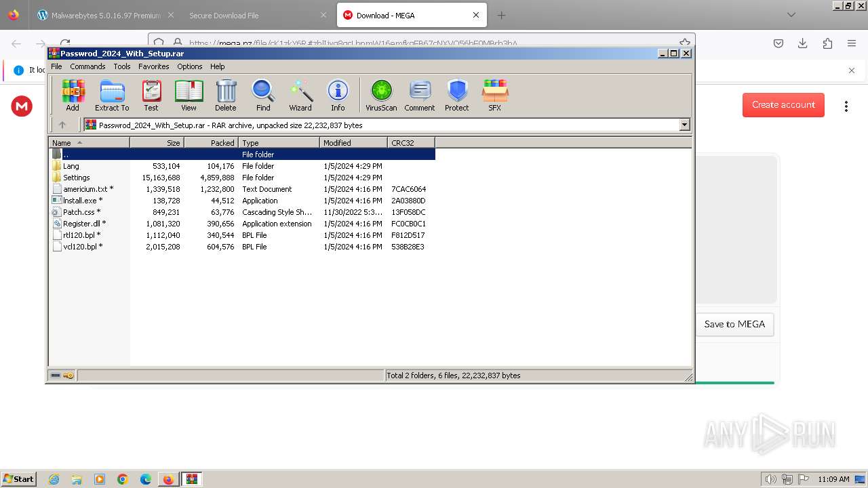Sort by the Type column header
868x488 pixels.
[279, 143]
